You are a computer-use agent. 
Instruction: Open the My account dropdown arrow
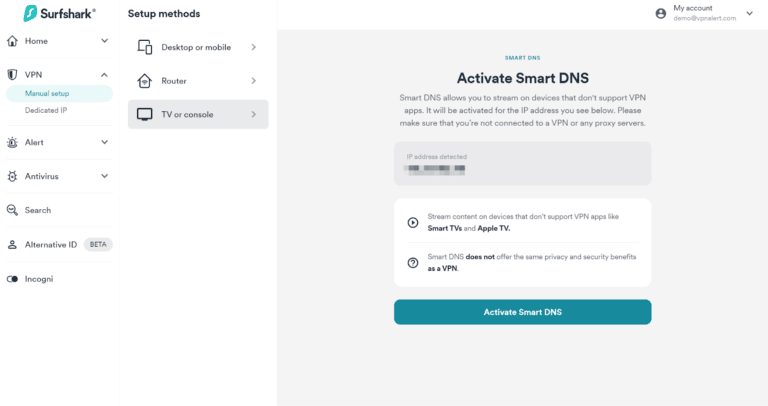pyautogui.click(x=750, y=13)
